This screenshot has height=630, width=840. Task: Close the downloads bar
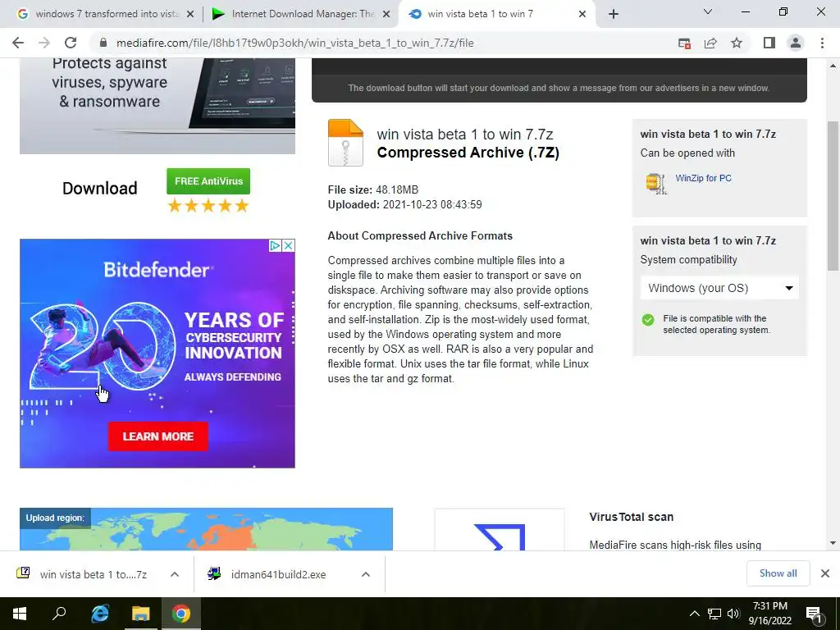(x=825, y=573)
